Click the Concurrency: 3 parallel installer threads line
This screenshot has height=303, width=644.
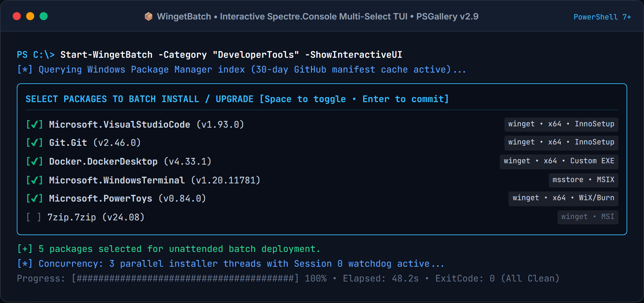231,264
